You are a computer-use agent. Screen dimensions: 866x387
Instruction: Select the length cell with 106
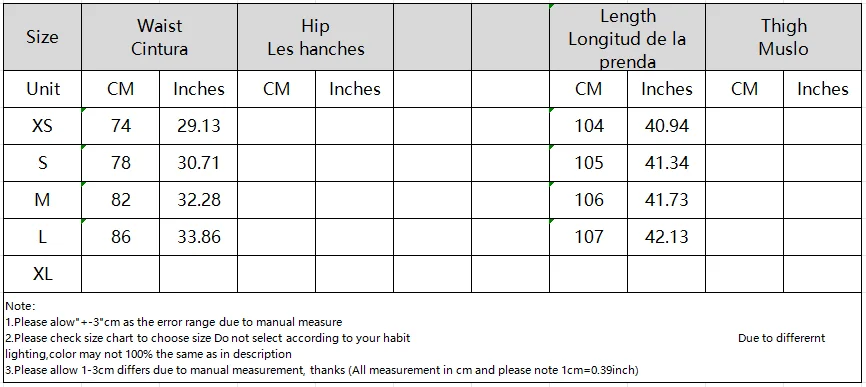(589, 200)
